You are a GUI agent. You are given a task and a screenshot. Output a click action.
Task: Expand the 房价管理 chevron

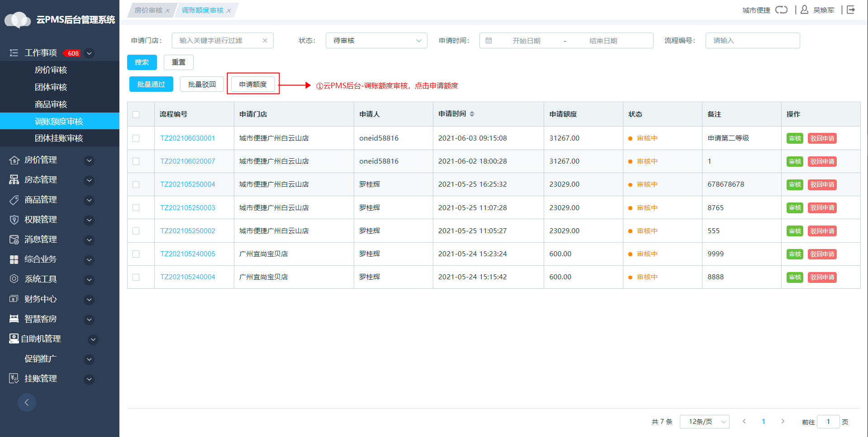pos(90,160)
